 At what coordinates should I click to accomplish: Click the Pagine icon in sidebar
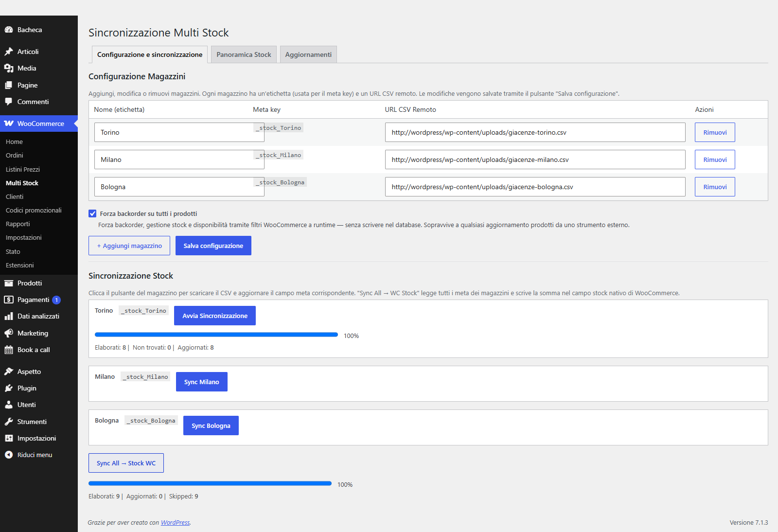9,85
